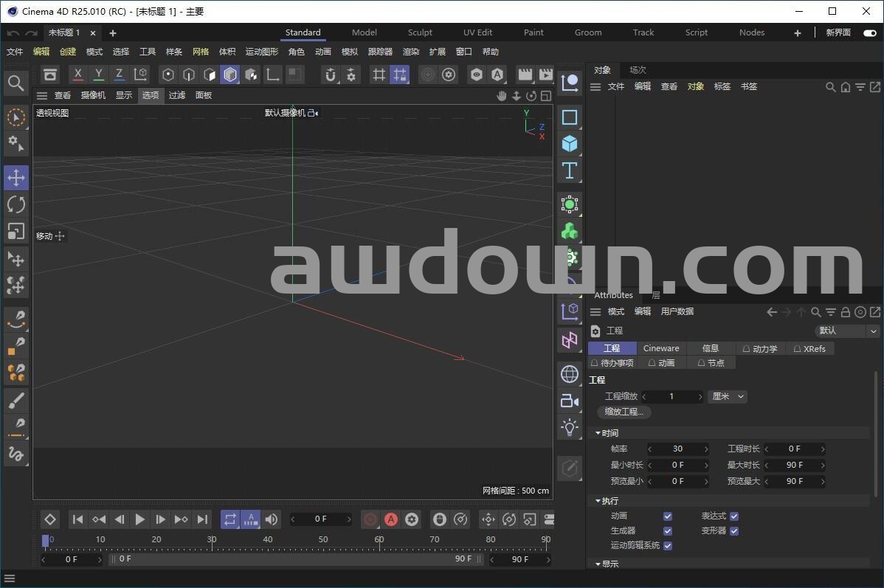The width and height of the screenshot is (884, 588).
Task: Click the X axis lock icon
Action: click(78, 75)
